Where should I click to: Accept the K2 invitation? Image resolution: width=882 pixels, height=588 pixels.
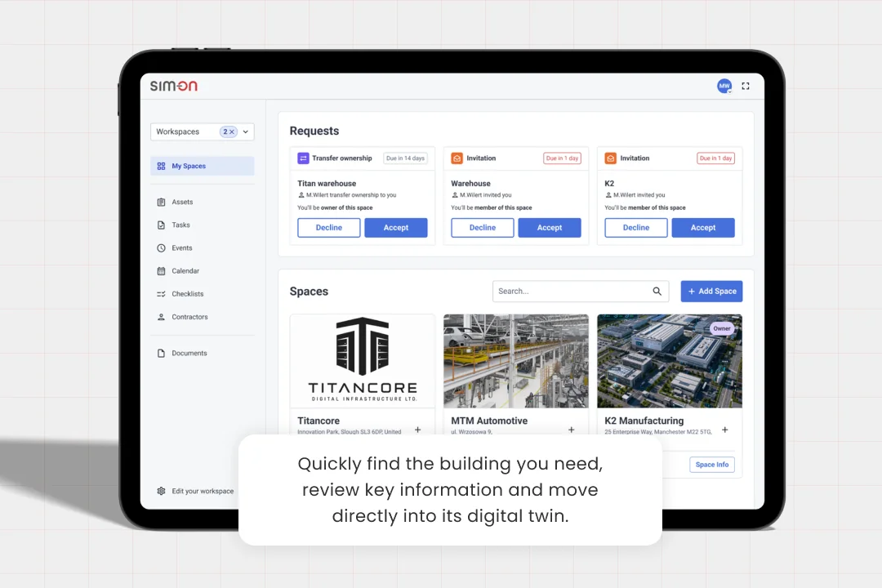[703, 228]
